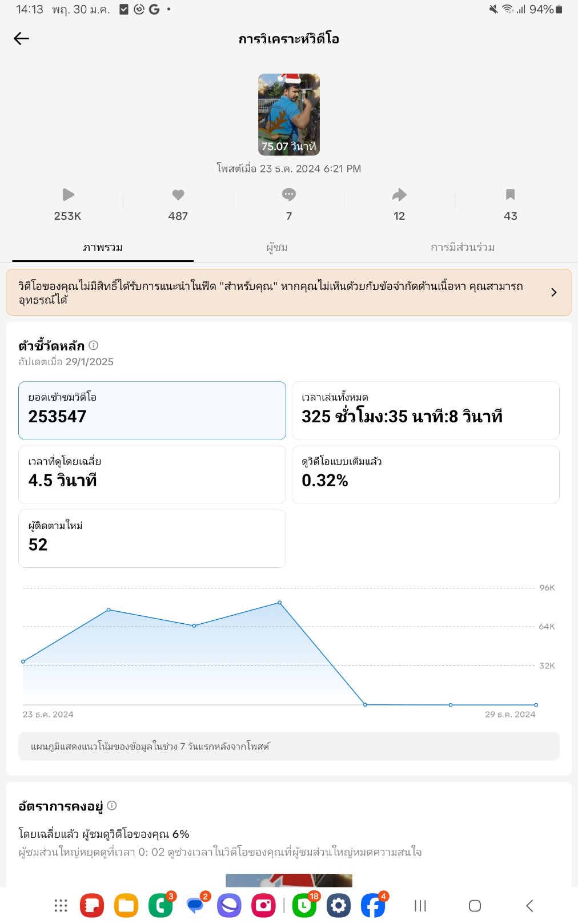This screenshot has width=578, height=924.
Task: Select the เวลาเล่นทั้งหมด metric card
Action: point(426,410)
